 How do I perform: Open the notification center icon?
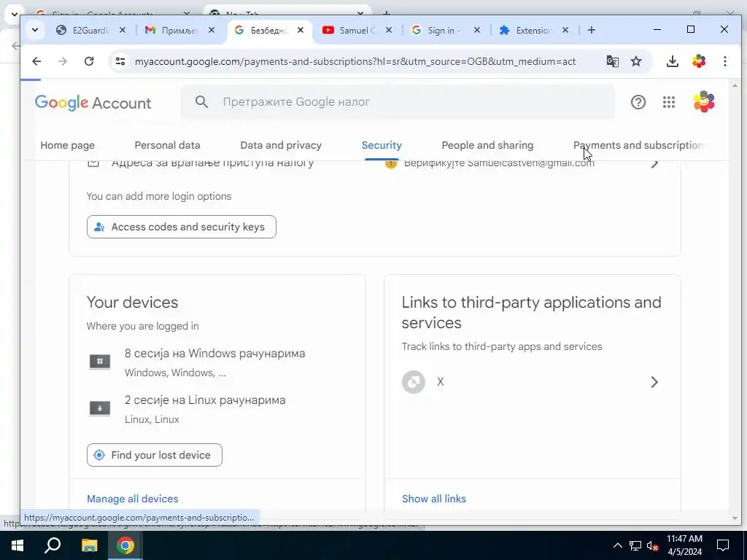tap(723, 545)
